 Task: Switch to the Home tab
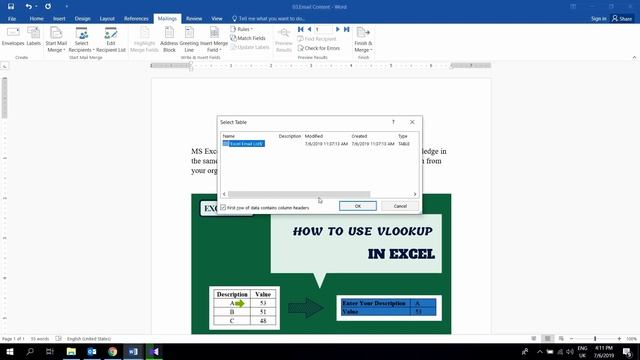pos(36,18)
